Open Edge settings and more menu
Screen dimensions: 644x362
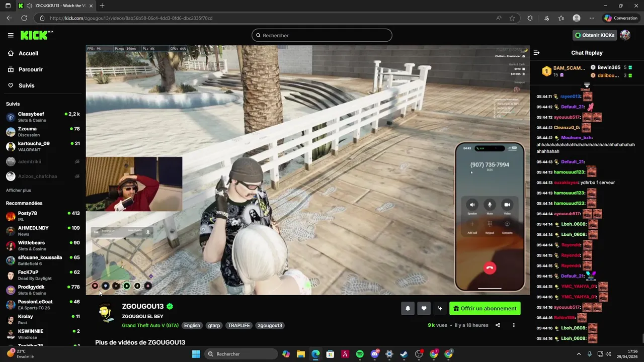592,18
